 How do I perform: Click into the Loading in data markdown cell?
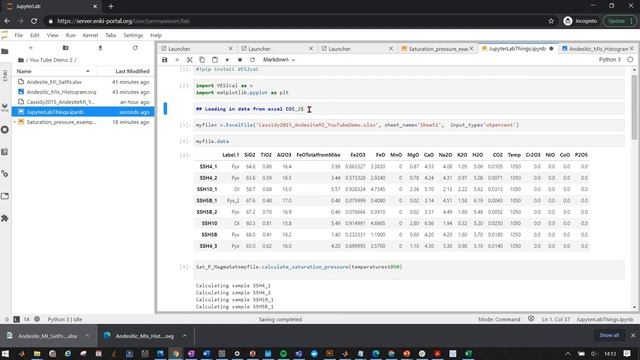pyautogui.click(x=409, y=109)
